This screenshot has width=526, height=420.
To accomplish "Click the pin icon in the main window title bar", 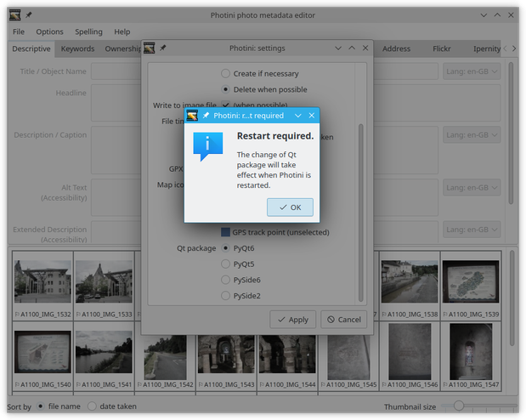I will coord(29,15).
